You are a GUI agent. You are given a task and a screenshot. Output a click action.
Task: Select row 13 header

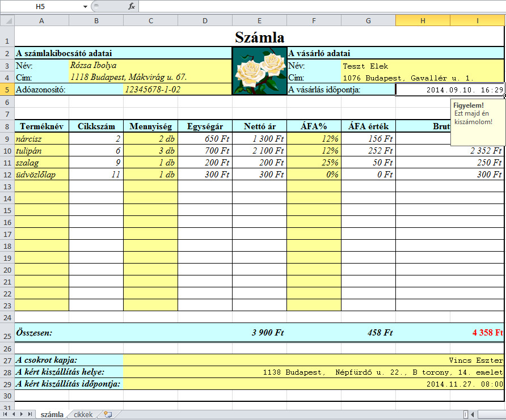pyautogui.click(x=7, y=186)
